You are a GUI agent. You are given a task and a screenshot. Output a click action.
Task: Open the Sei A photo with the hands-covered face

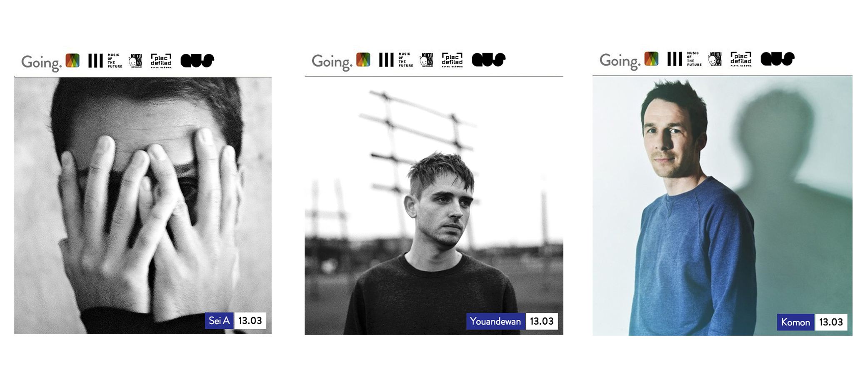[143, 205]
